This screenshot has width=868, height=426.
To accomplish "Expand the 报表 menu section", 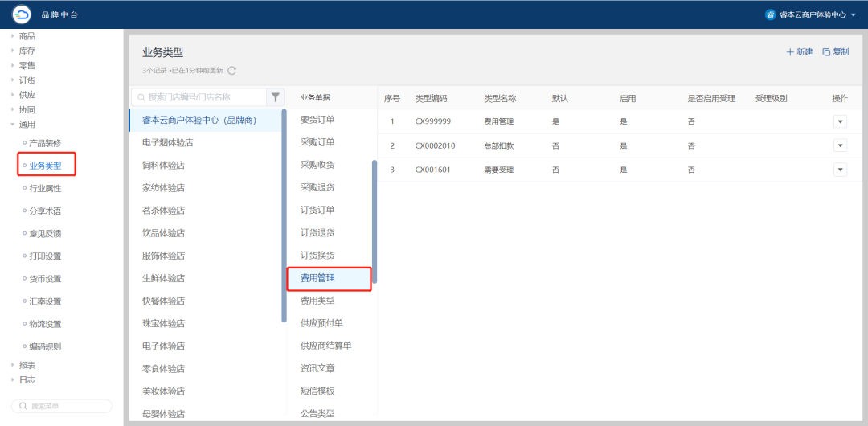I will point(27,365).
